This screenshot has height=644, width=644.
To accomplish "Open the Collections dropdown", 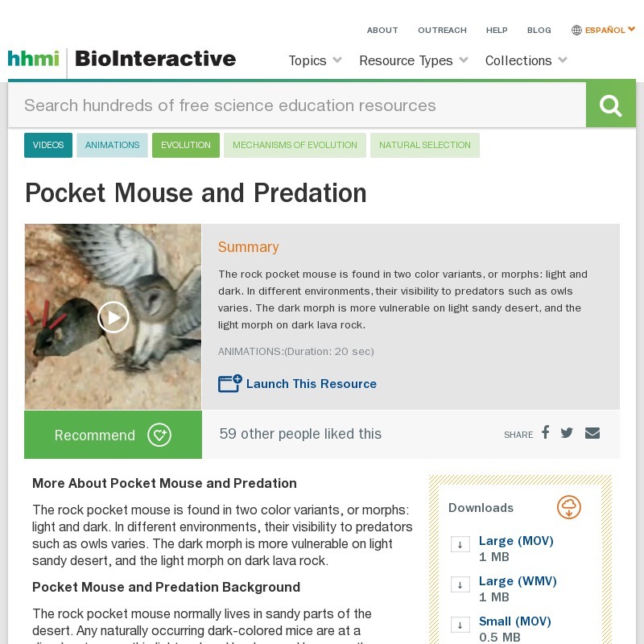I will pos(526,60).
